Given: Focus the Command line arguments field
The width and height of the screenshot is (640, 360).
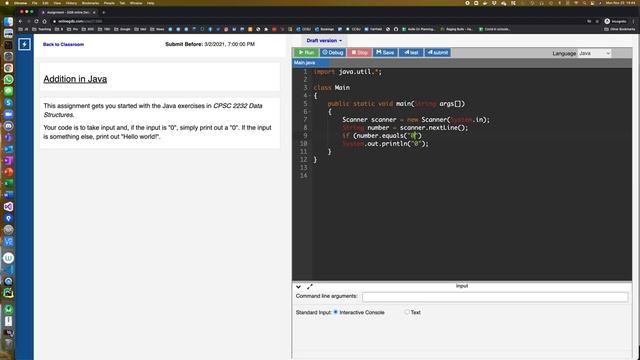Looking at the screenshot, I should [x=495, y=297].
